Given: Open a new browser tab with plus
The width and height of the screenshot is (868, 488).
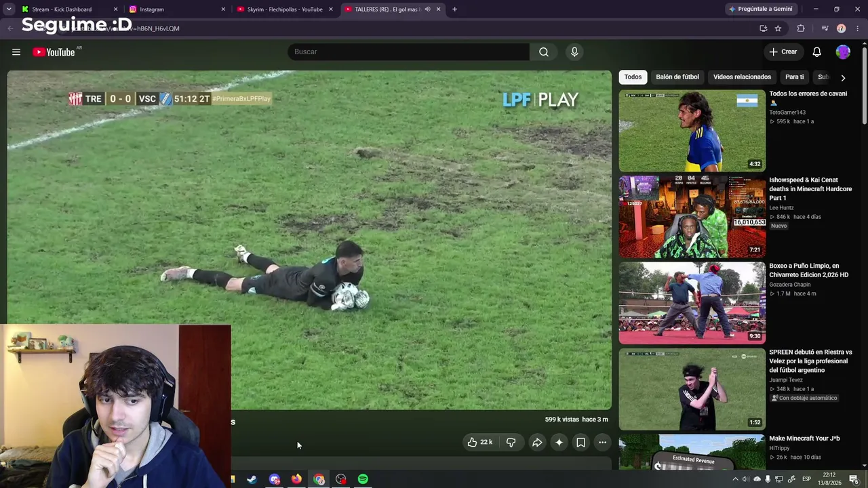Looking at the screenshot, I should (x=454, y=9).
